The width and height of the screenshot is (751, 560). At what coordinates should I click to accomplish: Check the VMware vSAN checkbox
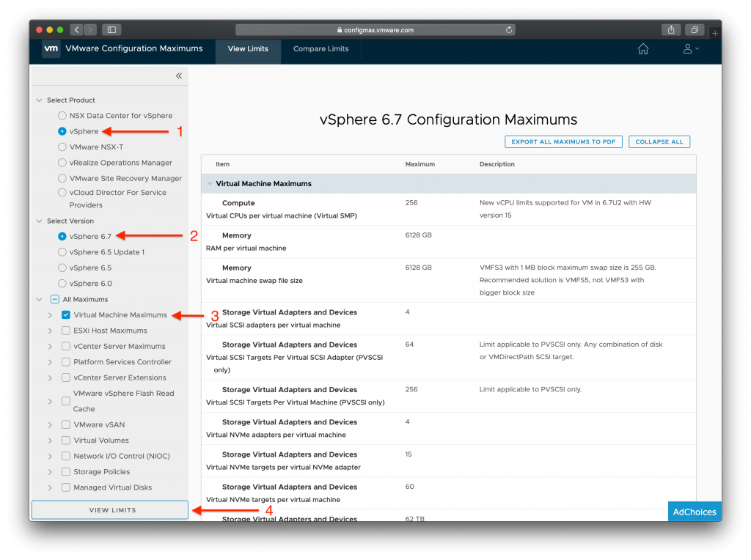65,424
